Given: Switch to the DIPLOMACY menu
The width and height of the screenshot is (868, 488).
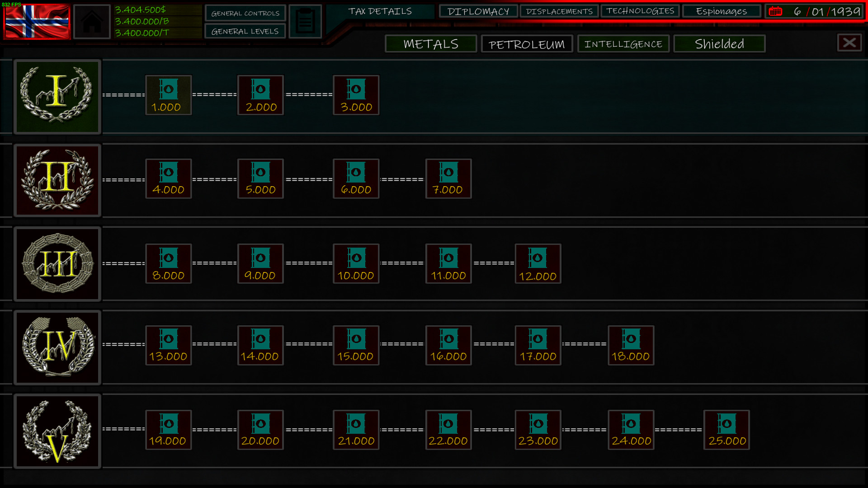Looking at the screenshot, I should click(x=478, y=11).
